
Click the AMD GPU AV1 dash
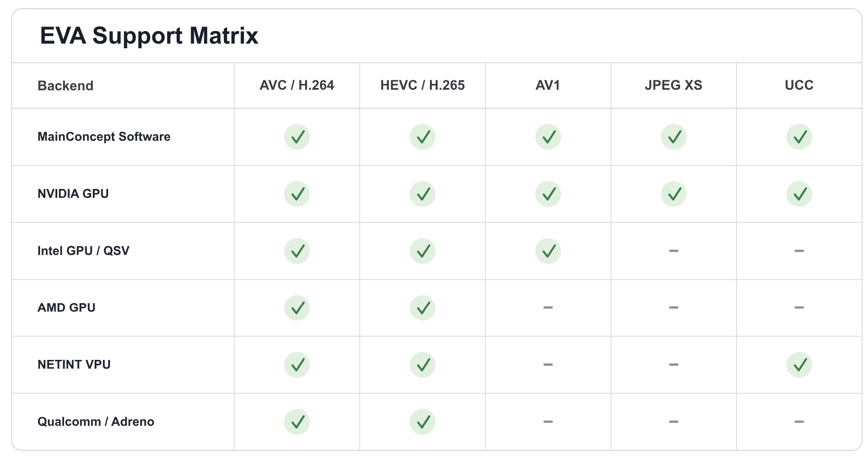coord(548,308)
